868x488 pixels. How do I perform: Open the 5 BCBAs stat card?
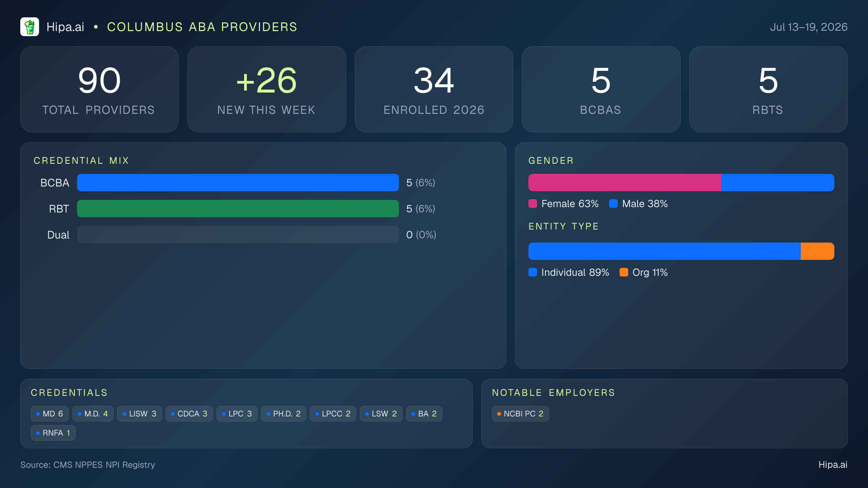click(601, 89)
